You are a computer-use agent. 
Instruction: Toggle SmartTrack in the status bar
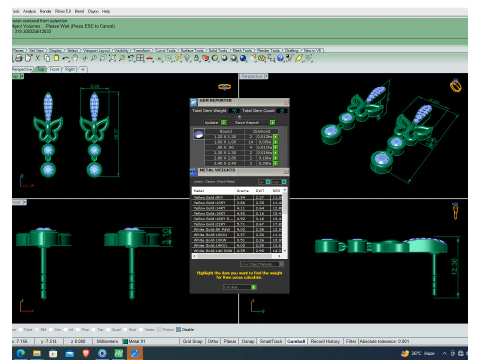271,341
